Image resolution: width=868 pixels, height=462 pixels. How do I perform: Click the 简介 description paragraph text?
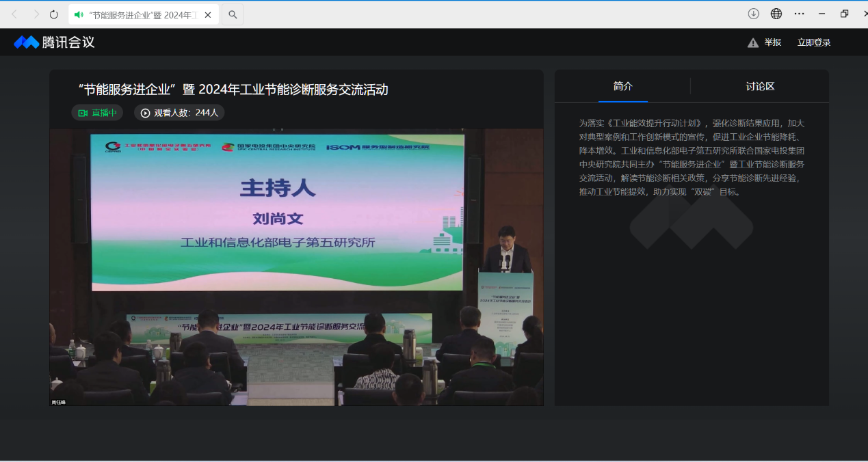[x=692, y=157]
